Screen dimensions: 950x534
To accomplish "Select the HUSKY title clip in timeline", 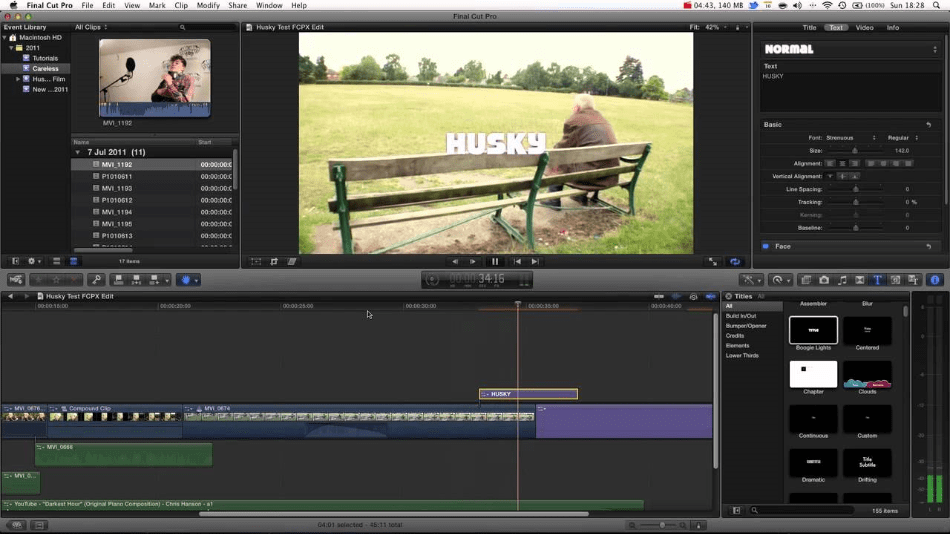I will click(528, 394).
